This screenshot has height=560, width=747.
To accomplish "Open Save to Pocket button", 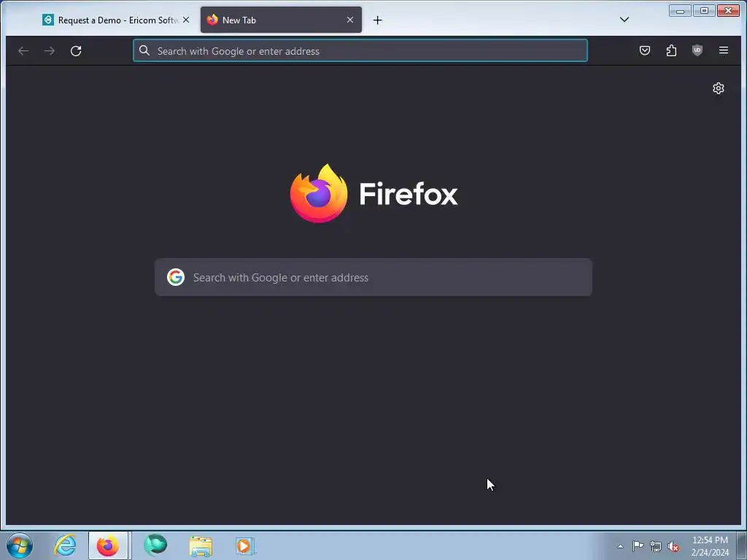I will pos(645,50).
